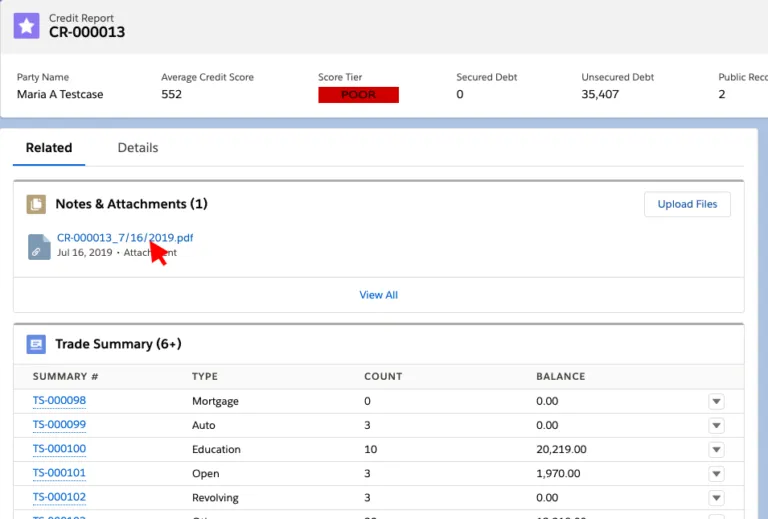The height and width of the screenshot is (519, 768).
Task: Open row menu for TS-000101 Open
Action: 716,473
